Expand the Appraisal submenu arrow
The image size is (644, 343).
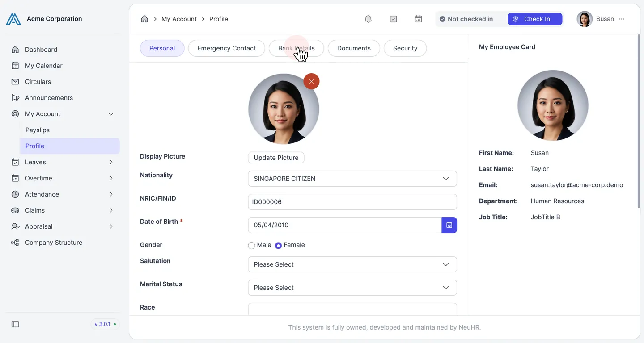111,226
